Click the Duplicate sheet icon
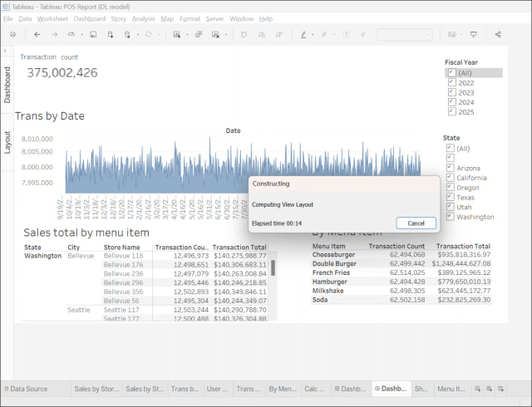 click(199, 34)
